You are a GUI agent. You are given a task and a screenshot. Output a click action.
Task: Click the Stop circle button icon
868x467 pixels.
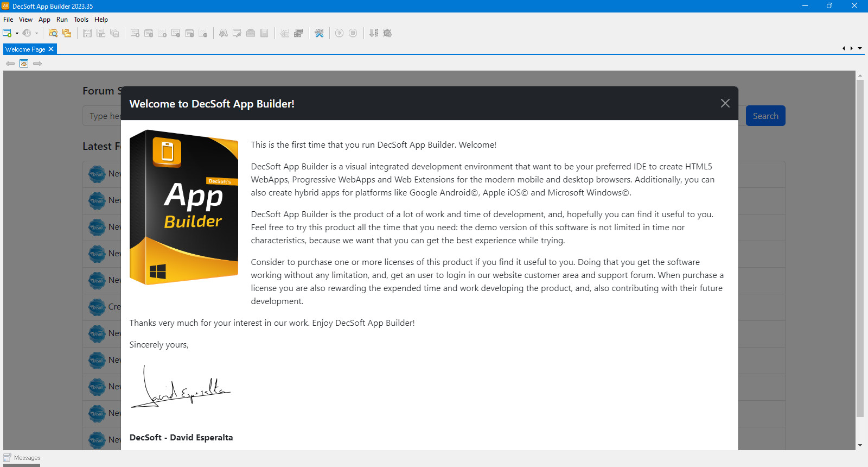coord(353,33)
